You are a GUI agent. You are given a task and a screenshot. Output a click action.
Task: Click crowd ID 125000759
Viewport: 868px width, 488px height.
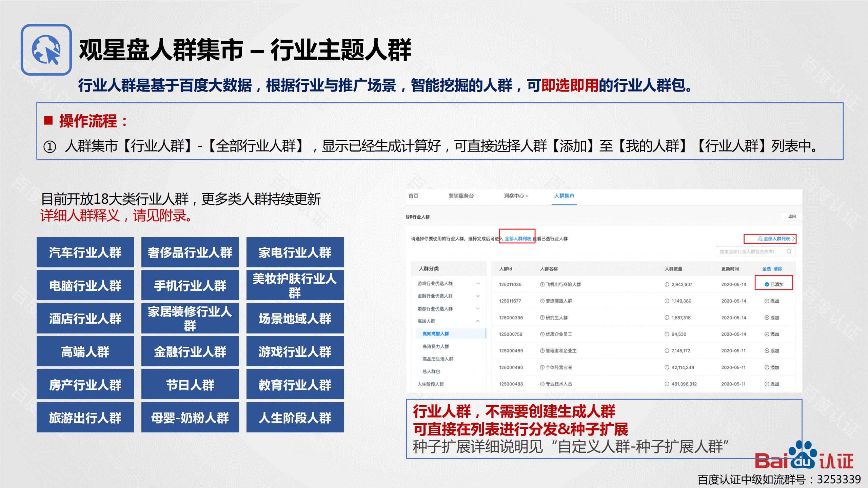click(511, 334)
